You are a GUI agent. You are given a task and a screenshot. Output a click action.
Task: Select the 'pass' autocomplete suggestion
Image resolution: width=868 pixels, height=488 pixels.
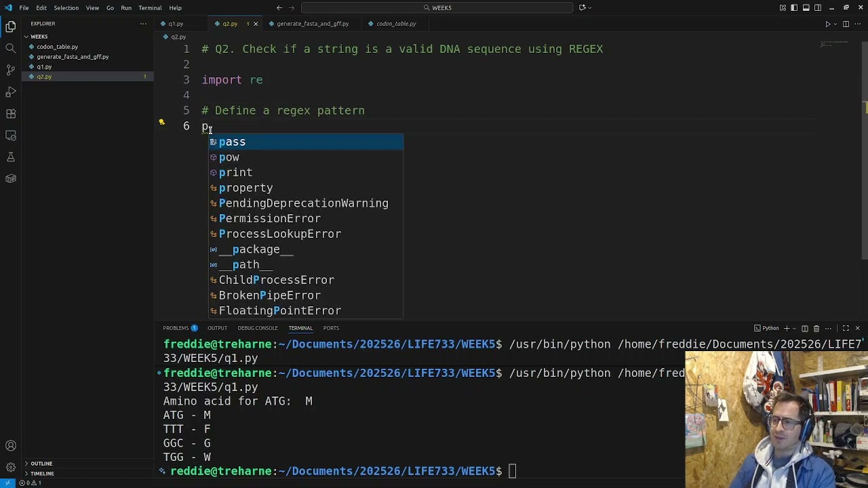click(306, 142)
